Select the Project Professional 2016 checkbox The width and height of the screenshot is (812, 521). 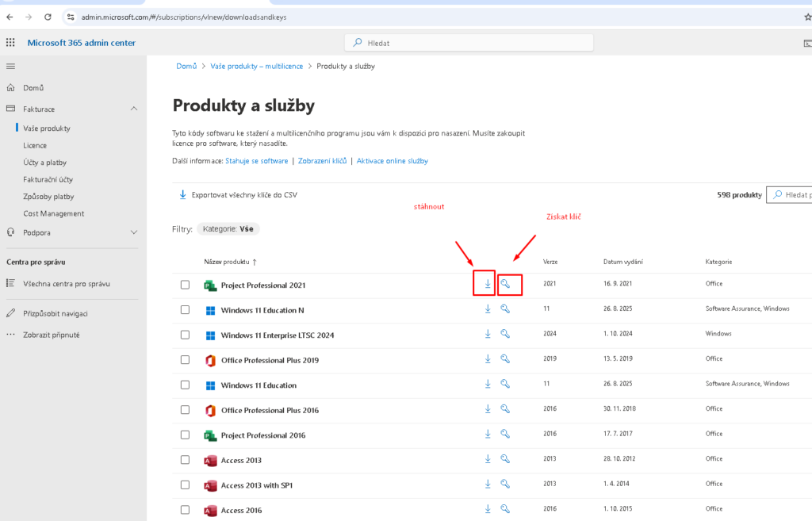click(x=185, y=435)
